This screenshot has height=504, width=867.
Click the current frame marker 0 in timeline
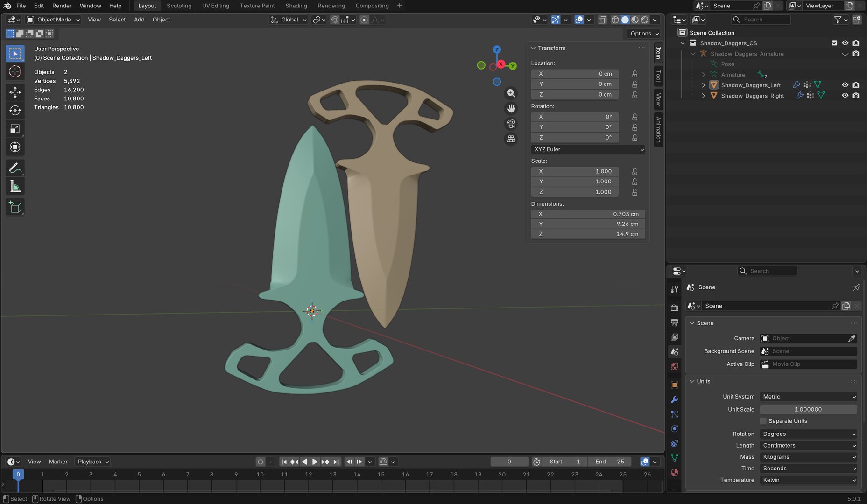pyautogui.click(x=18, y=474)
